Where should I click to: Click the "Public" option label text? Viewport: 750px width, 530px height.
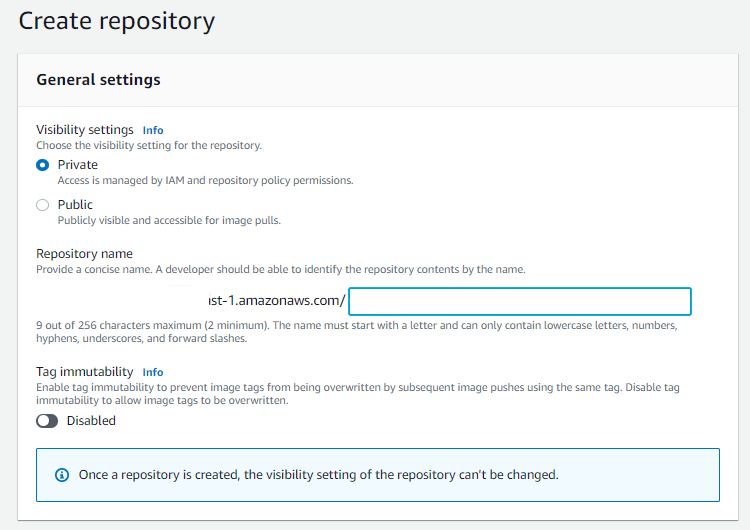tap(75, 205)
